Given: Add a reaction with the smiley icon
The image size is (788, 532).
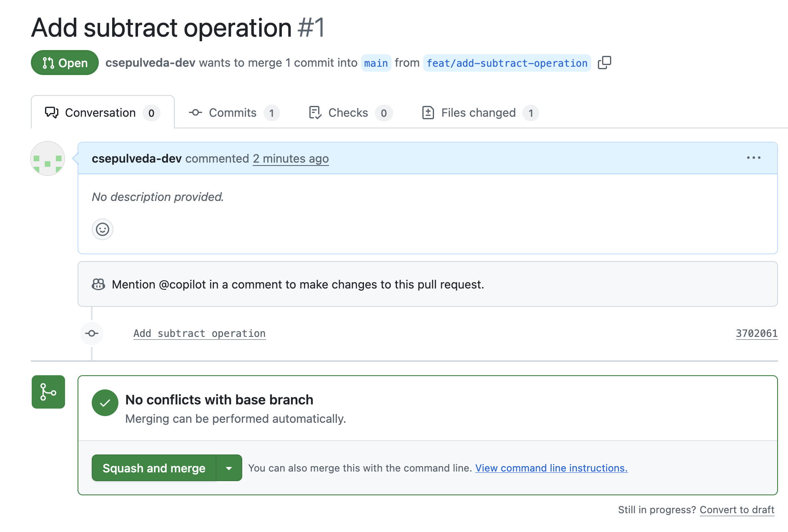Looking at the screenshot, I should [103, 229].
